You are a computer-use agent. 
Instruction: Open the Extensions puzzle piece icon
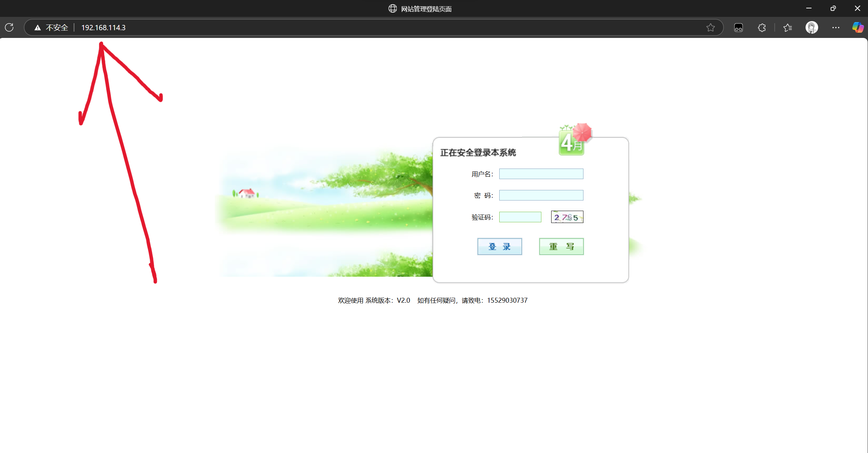click(x=762, y=28)
